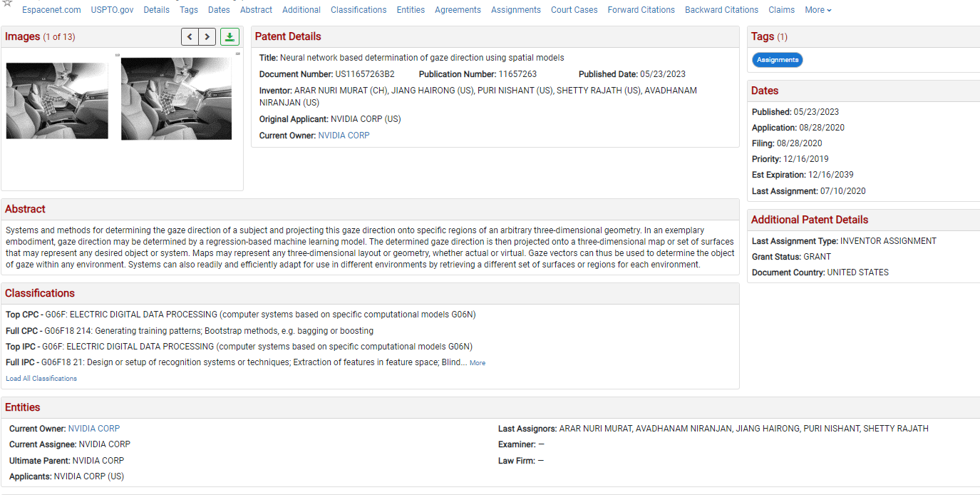Go to Entities section
This screenshot has height=495, width=980.
point(411,10)
